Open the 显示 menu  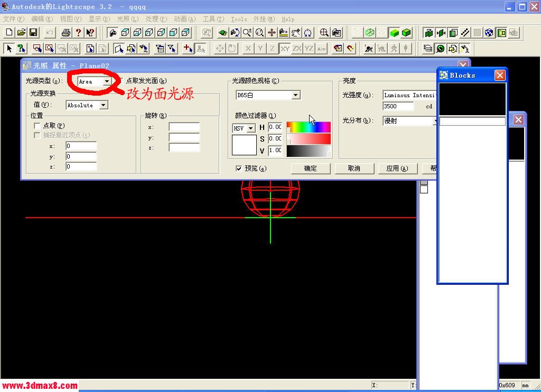pyautogui.click(x=99, y=19)
